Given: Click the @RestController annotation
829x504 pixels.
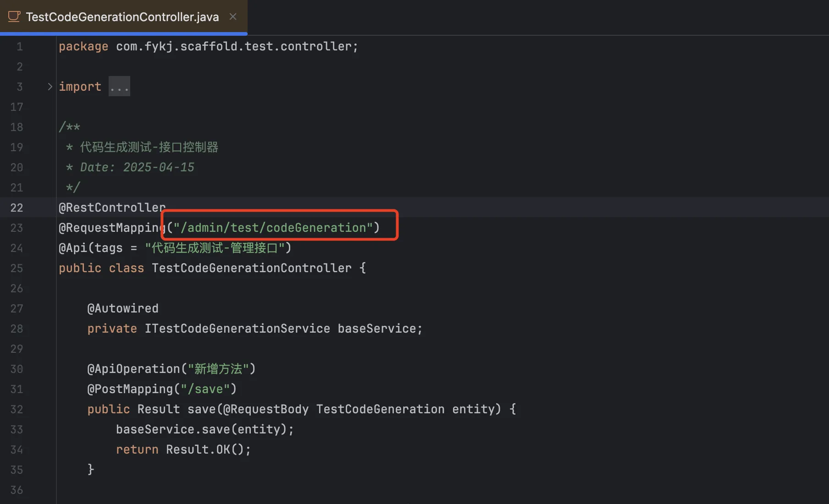Looking at the screenshot, I should (112, 208).
